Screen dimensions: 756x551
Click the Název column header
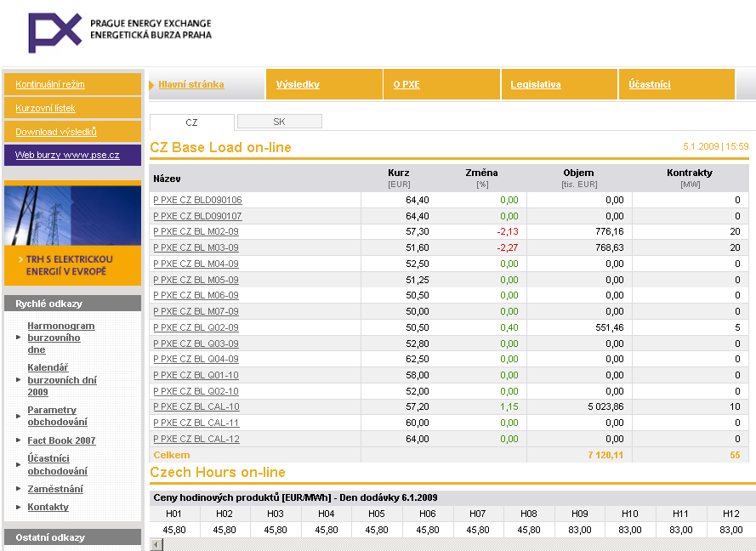pos(167,179)
